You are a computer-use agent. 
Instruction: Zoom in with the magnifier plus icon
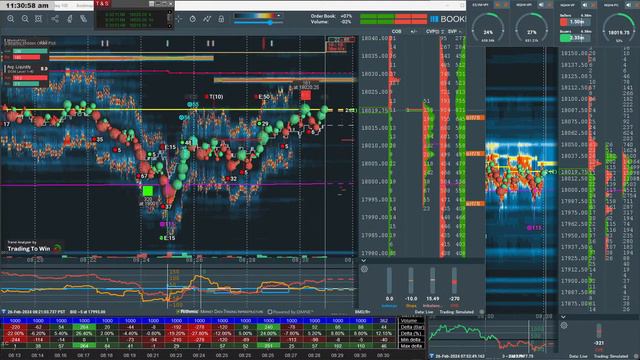click(11, 19)
